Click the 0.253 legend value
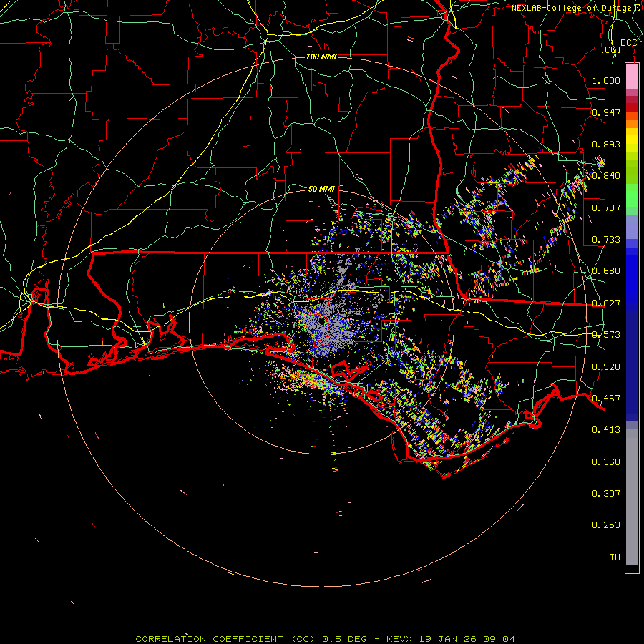This screenshot has height=644, width=644. click(x=606, y=525)
